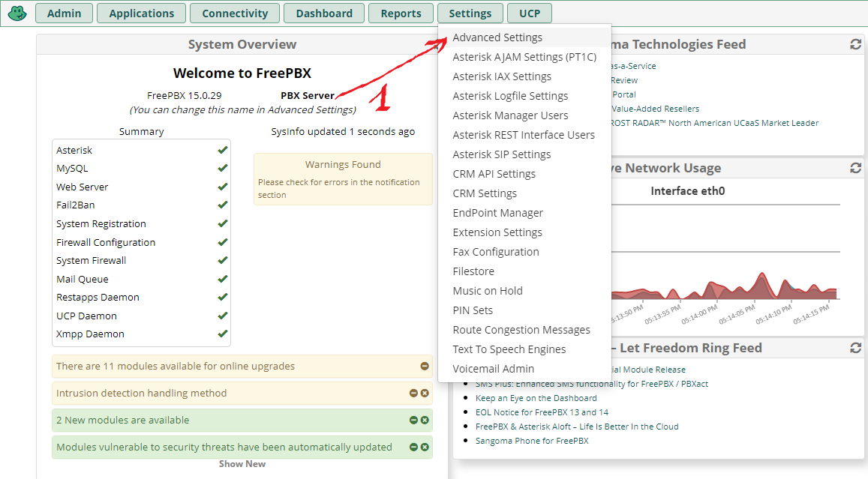Open Asterisk Logfile Settings
The image size is (868, 479).
(524, 96)
